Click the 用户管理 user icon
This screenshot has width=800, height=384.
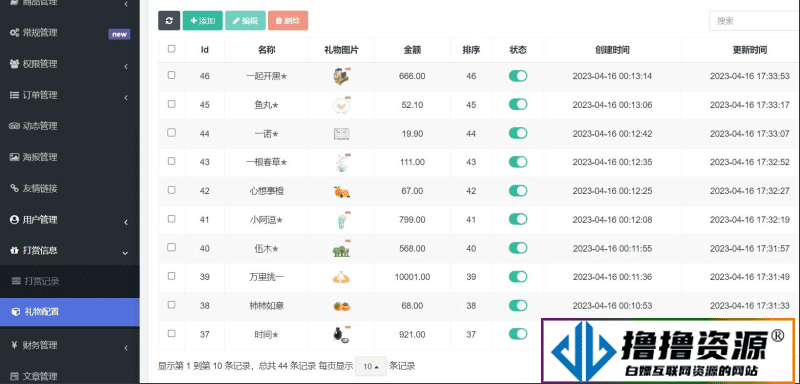[x=14, y=220]
